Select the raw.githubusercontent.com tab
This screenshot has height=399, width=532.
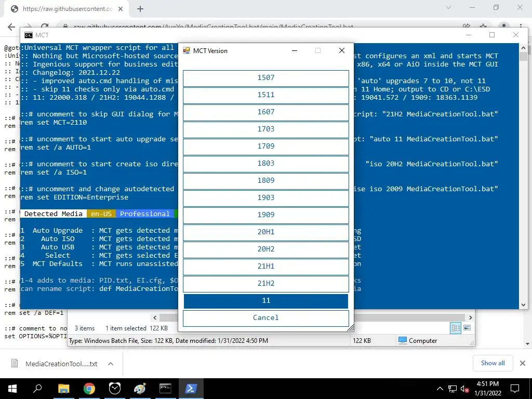pos(66,9)
